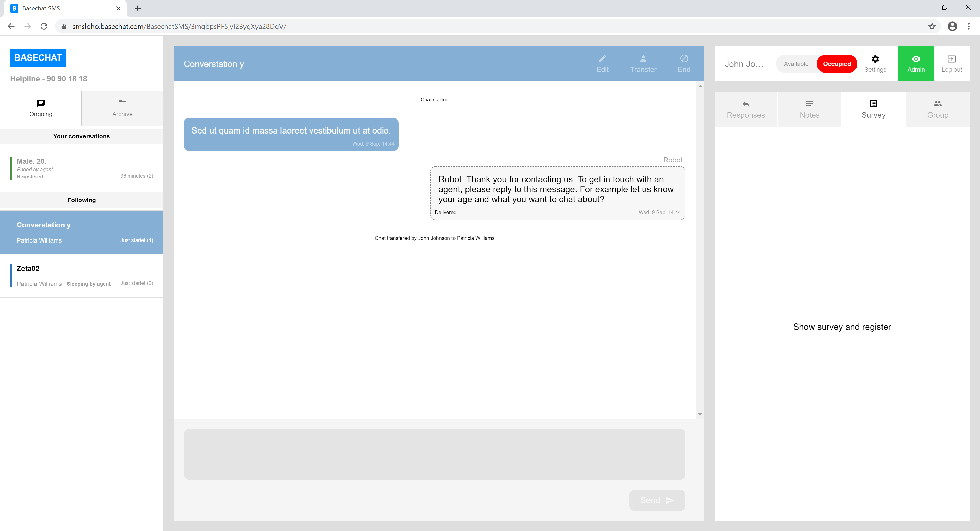Viewport: 980px width, 531px height.
Task: Click 36 minutes (2) timestamp
Action: [x=137, y=176]
